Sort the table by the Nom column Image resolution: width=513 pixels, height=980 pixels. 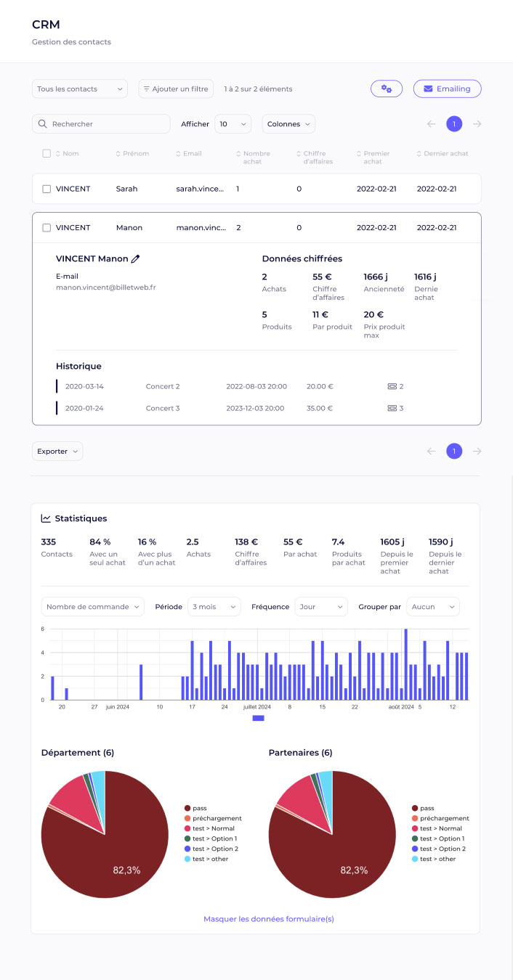click(x=66, y=154)
